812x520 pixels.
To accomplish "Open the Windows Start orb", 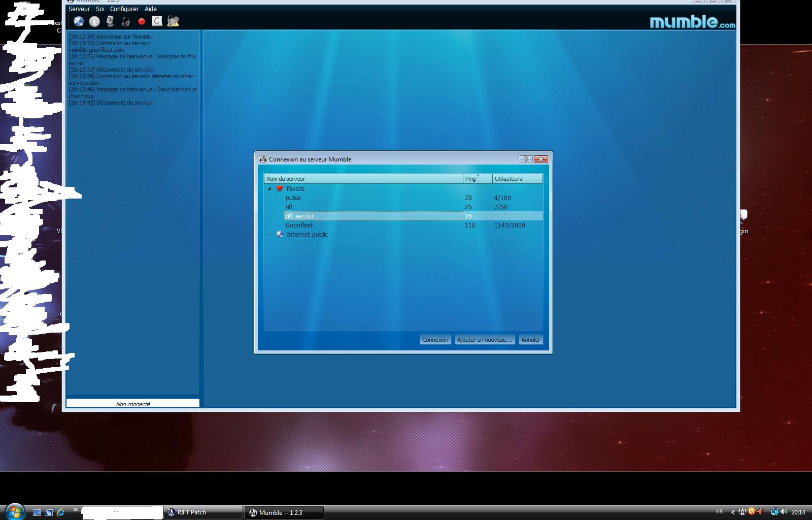I will point(14,511).
